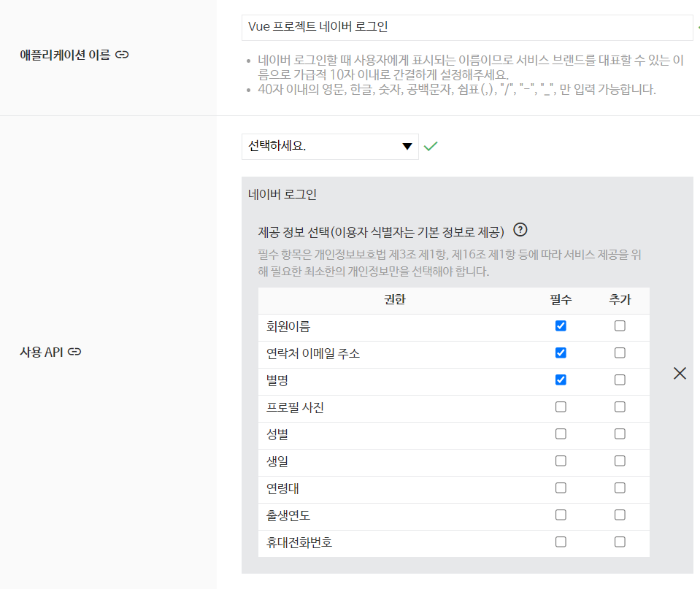Click the 출생연도 row label
The image size is (700, 589).
click(x=288, y=515)
